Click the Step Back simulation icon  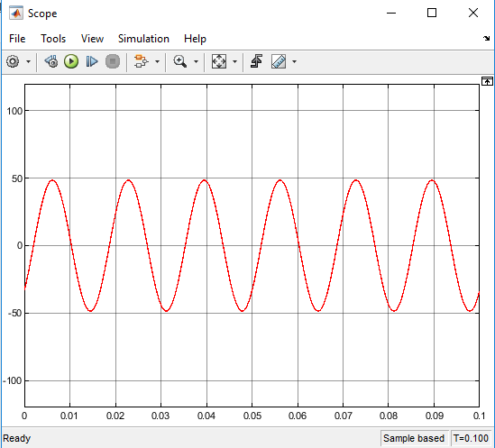50,61
